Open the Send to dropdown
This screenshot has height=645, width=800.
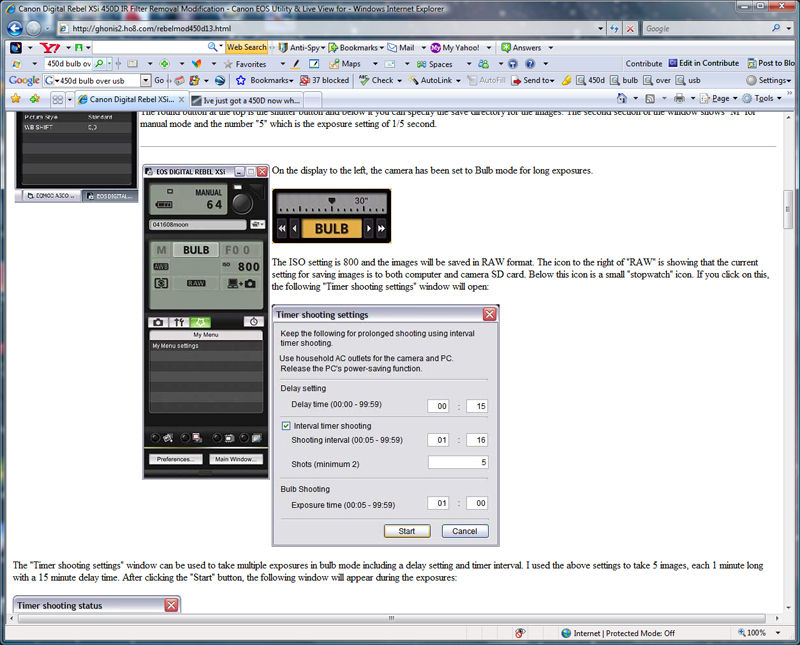click(533, 81)
